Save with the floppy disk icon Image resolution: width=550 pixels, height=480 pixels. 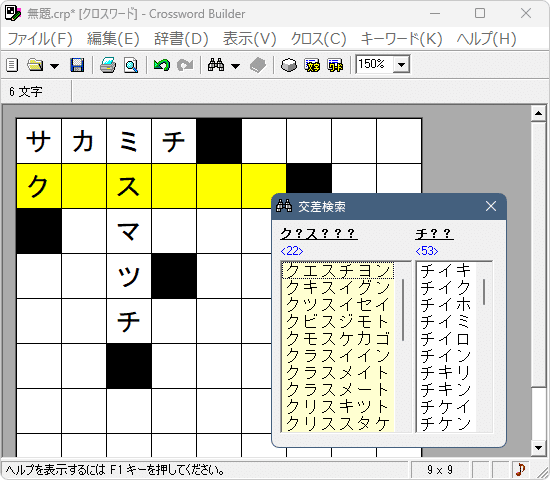pos(77,65)
